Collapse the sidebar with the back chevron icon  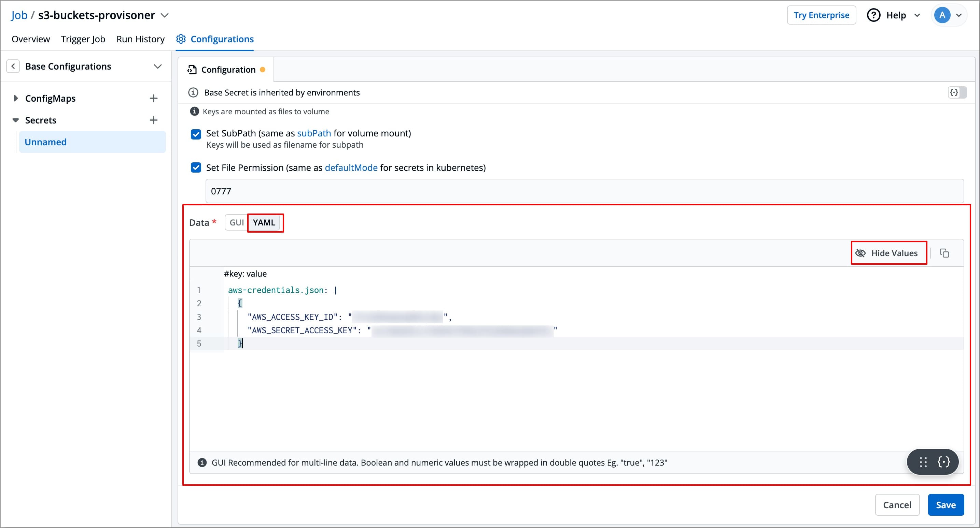click(x=13, y=66)
